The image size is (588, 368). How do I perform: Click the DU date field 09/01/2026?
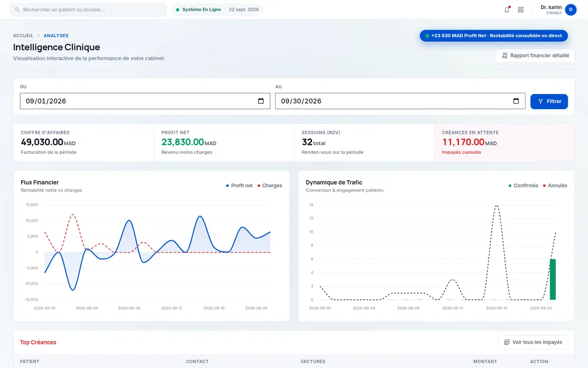pyautogui.click(x=145, y=101)
